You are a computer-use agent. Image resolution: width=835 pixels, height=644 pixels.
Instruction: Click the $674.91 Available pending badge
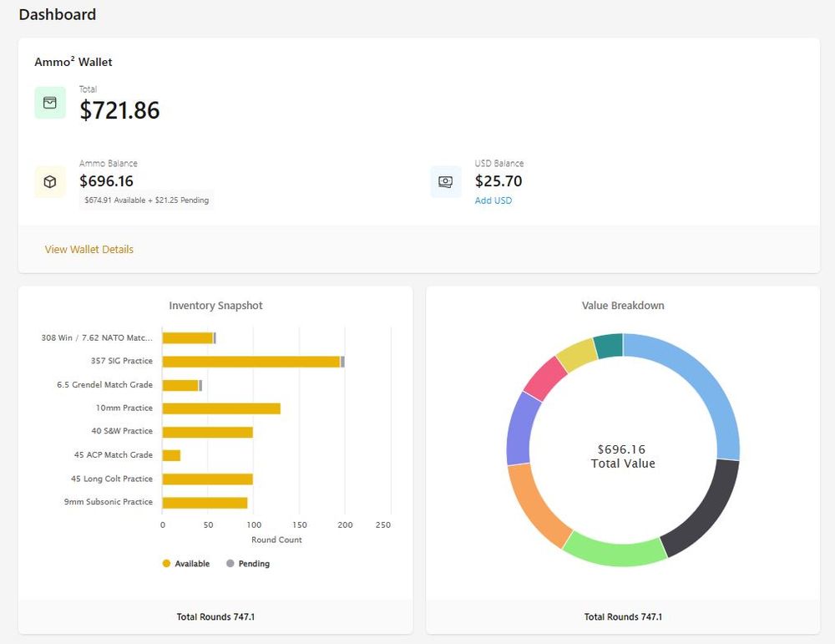(x=146, y=200)
